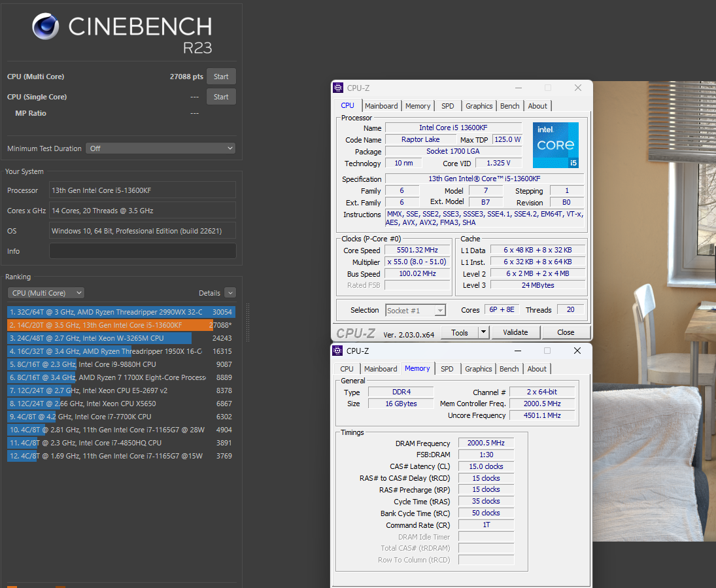Select the Xeon W-3265M ranking row
The image size is (716, 588).
click(x=121, y=338)
